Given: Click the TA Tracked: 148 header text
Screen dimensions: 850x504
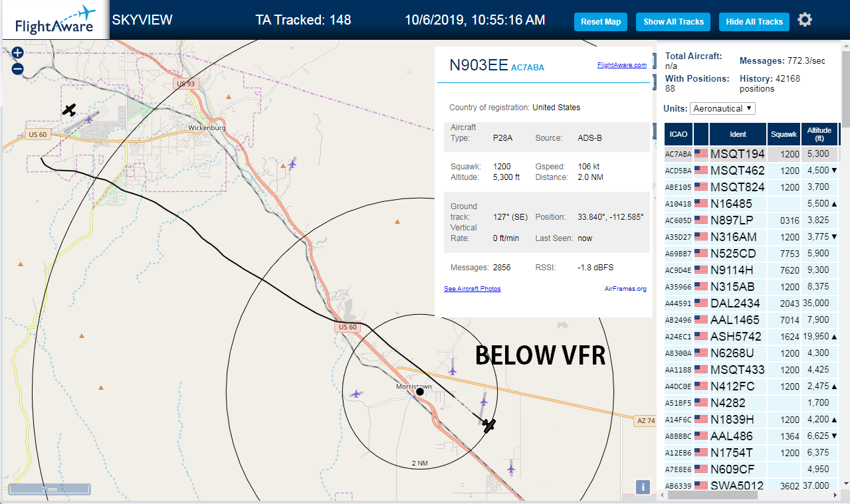Looking at the screenshot, I should tap(303, 20).
